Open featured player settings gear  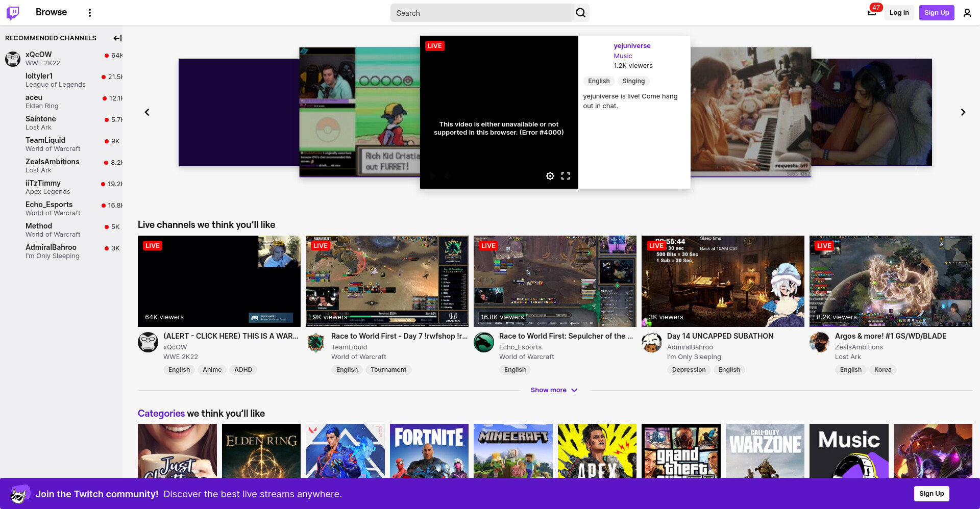[550, 176]
